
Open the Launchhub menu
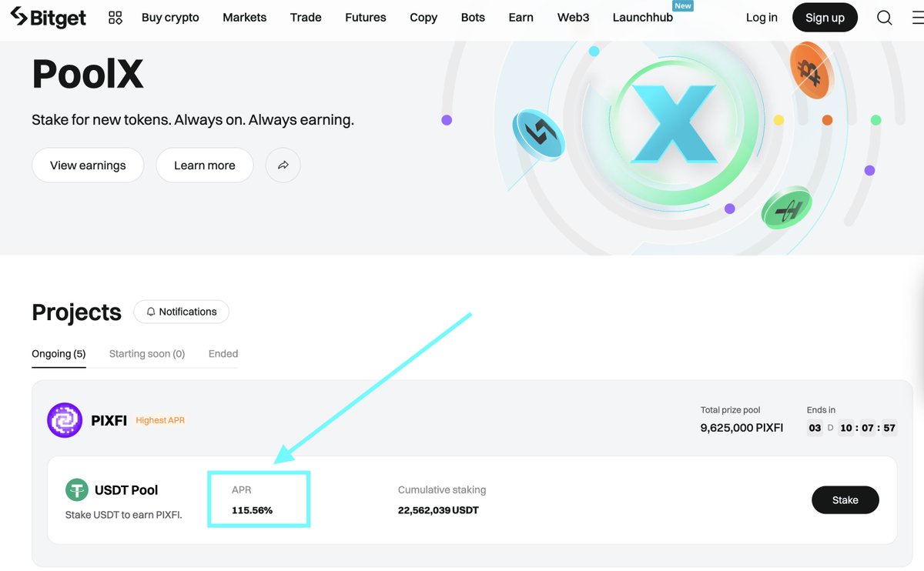tap(643, 17)
